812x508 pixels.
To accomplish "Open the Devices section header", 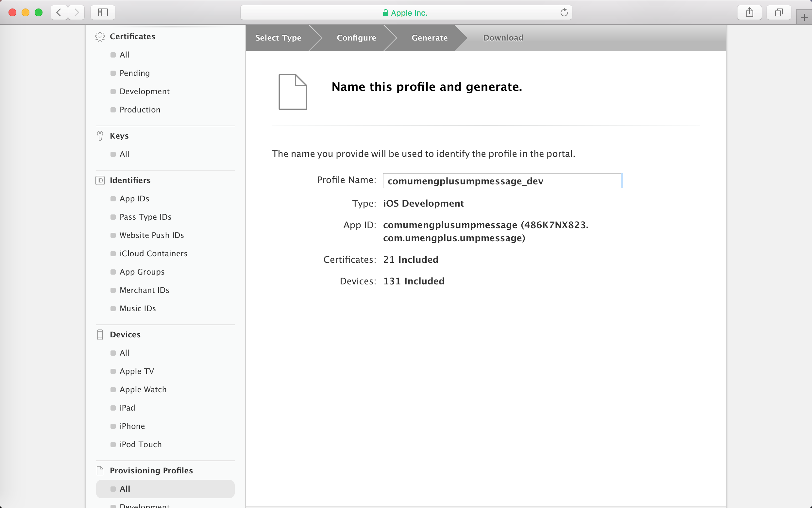I will coord(125,335).
